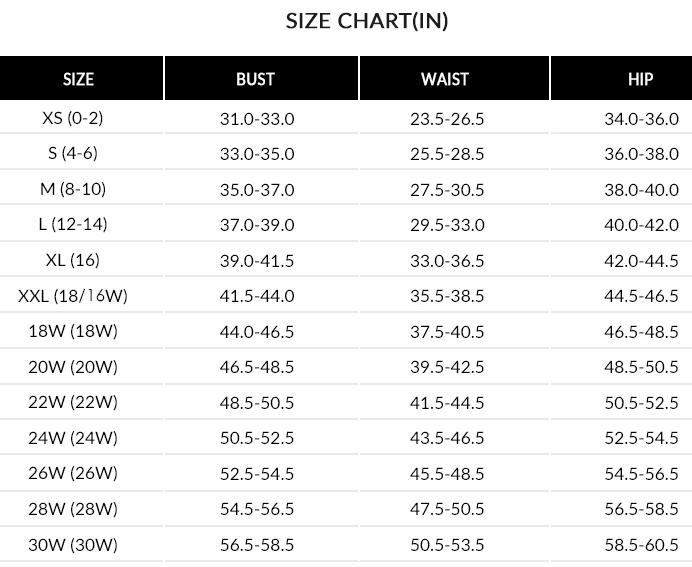692x567 pixels.
Task: Click the M (8-10) size label
Action: click(x=73, y=189)
